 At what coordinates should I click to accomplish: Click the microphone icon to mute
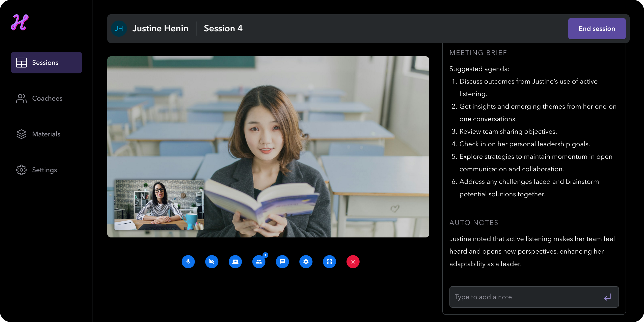188,262
